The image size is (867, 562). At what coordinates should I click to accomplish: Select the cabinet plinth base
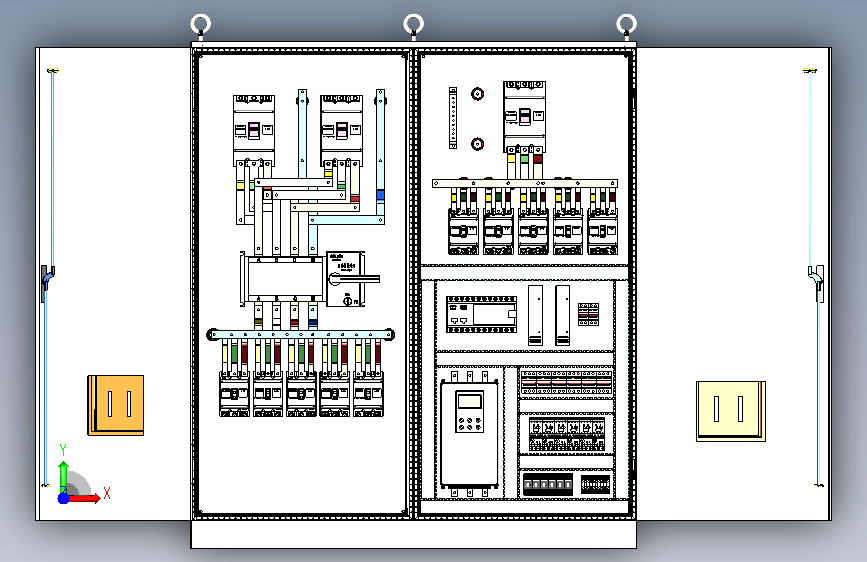coord(414,534)
